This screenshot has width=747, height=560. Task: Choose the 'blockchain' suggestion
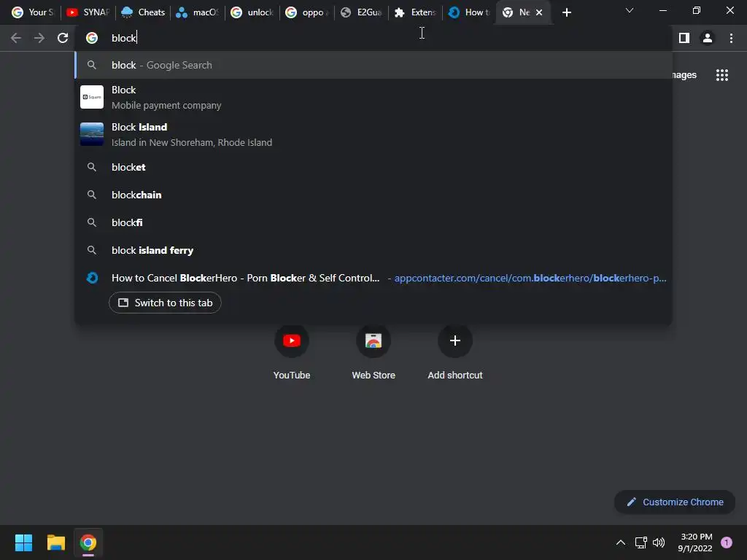click(x=373, y=195)
